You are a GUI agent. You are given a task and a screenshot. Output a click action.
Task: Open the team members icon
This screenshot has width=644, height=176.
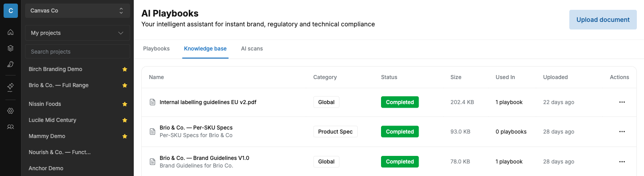pos(11,127)
